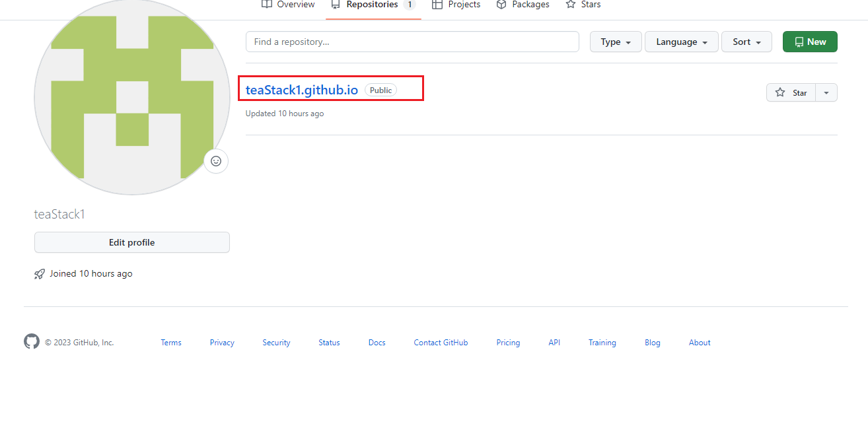Open the Stars tab
Viewport: 868px width, 443px height.
[583, 5]
